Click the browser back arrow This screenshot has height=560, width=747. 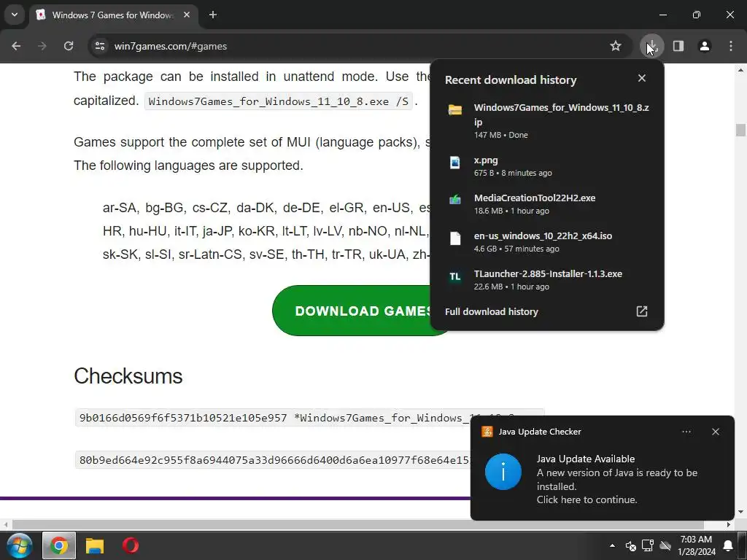(x=16, y=46)
